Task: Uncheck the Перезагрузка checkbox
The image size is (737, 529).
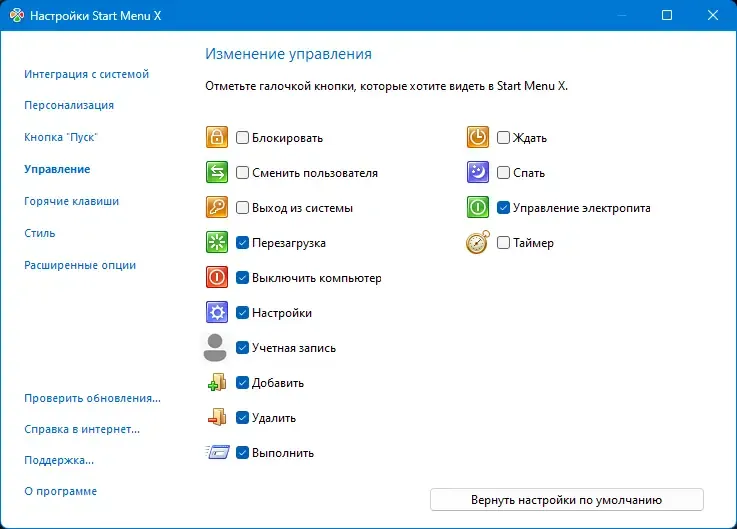Action: pyautogui.click(x=242, y=243)
